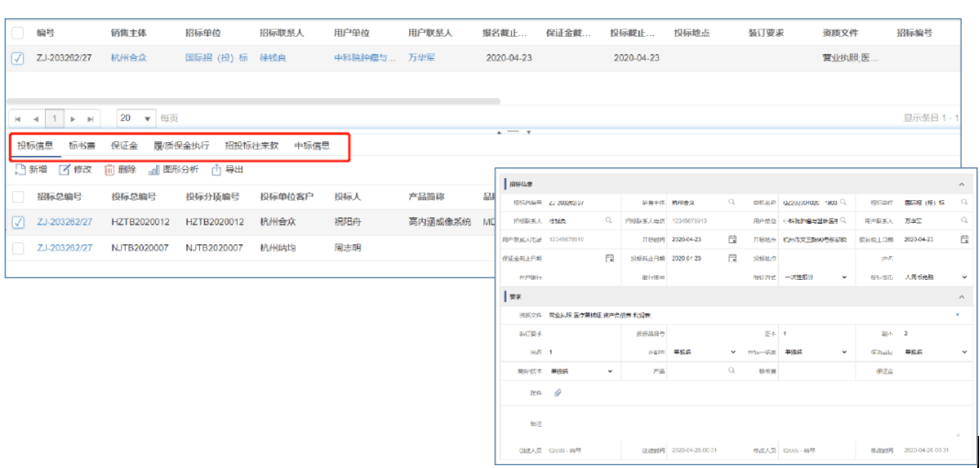980x468 pixels.
Task: Click search icon in 用户单位 field
Action: coord(843,220)
